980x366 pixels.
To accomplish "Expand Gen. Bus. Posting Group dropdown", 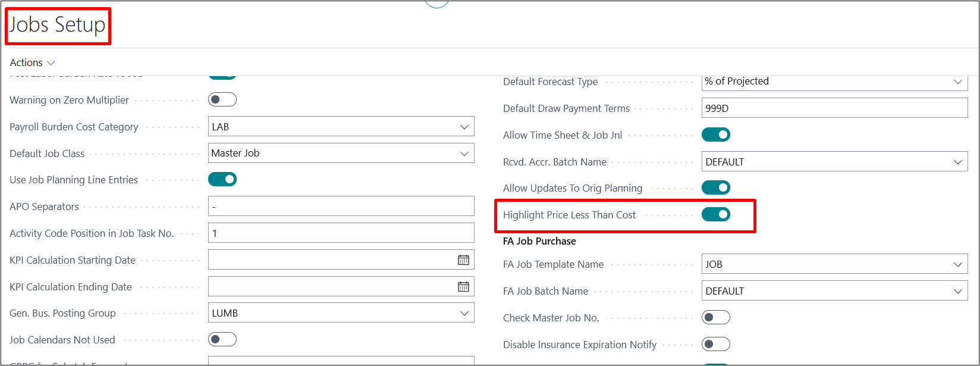I will click(464, 313).
